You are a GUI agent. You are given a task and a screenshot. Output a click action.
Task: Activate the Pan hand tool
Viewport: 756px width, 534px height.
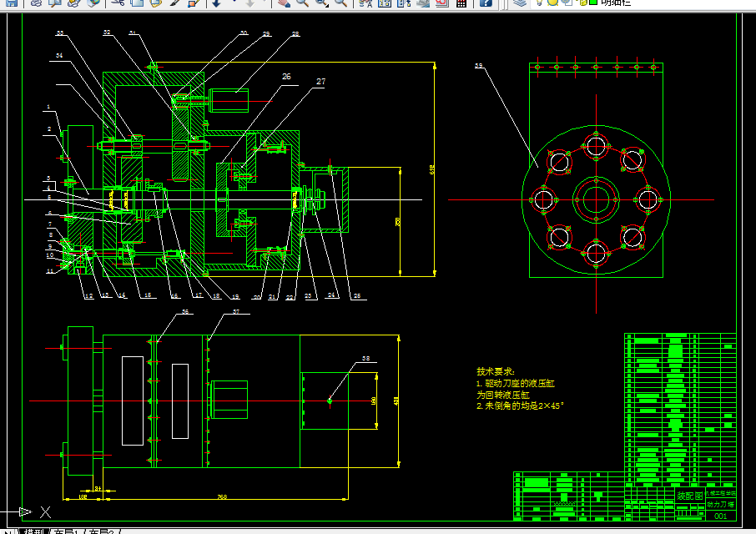pos(284,3)
